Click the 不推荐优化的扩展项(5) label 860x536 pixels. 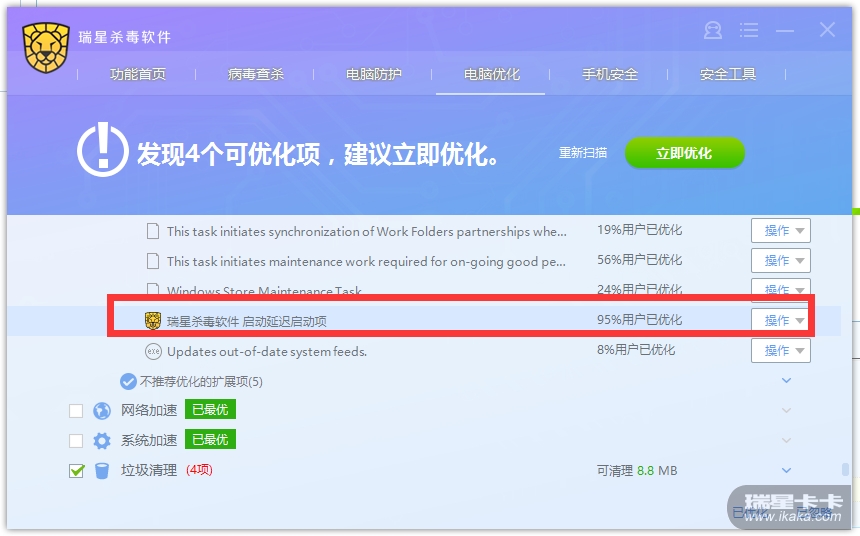[x=201, y=382]
